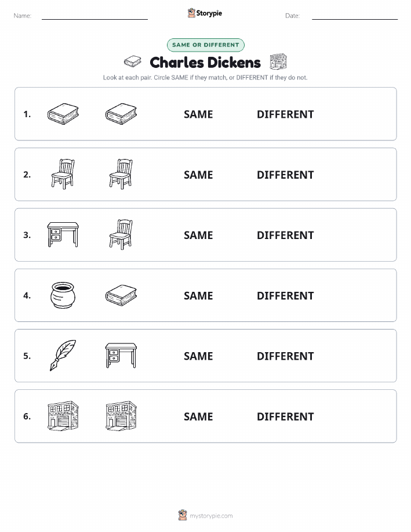
Task: Click the building icon right of the title
Action: coord(278,61)
